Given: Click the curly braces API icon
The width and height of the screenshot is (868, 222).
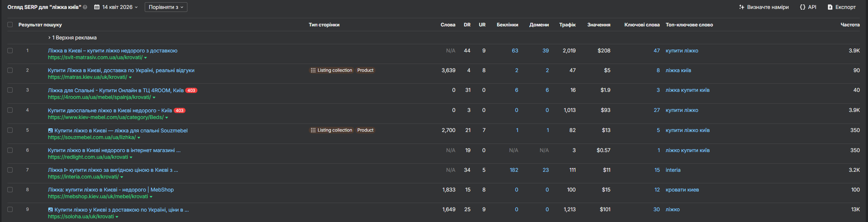Looking at the screenshot, I should pyautogui.click(x=803, y=7).
